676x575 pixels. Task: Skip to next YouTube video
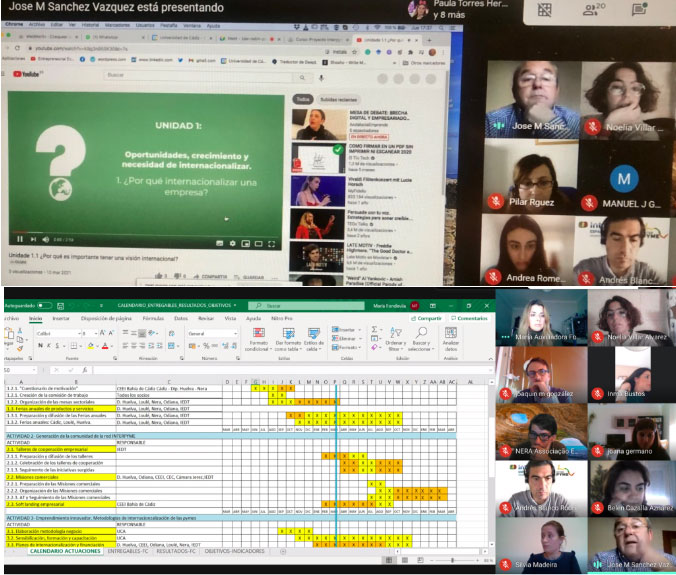[x=33, y=239]
